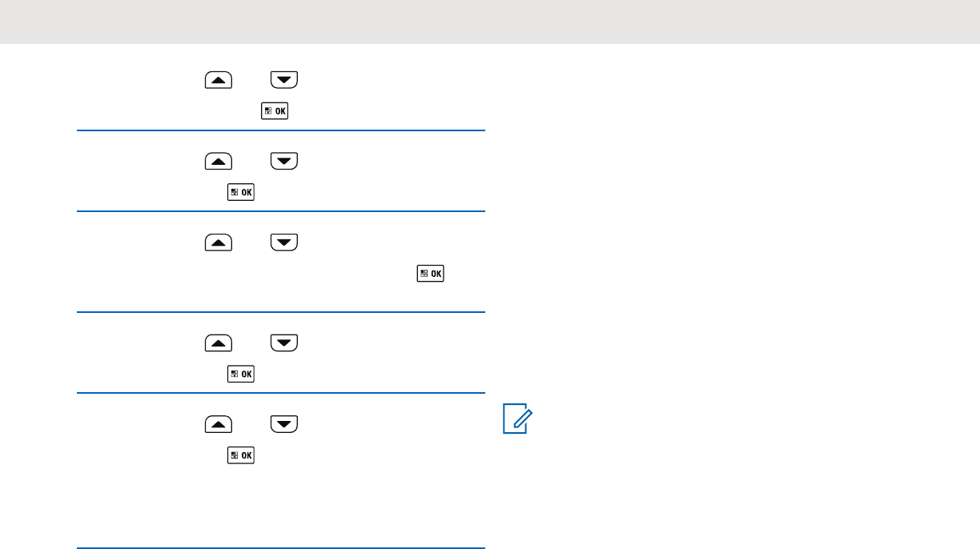
Task: Click the down arrow key icon in the third step
Action: click(x=283, y=242)
